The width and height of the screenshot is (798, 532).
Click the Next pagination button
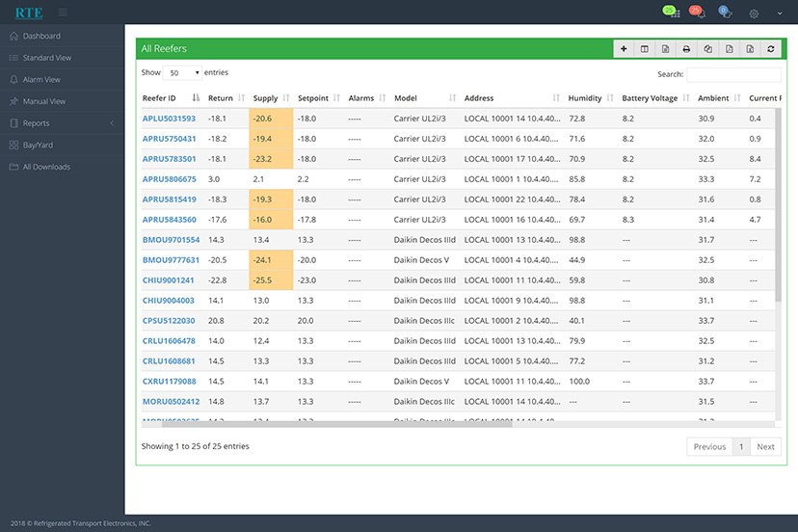pos(765,446)
